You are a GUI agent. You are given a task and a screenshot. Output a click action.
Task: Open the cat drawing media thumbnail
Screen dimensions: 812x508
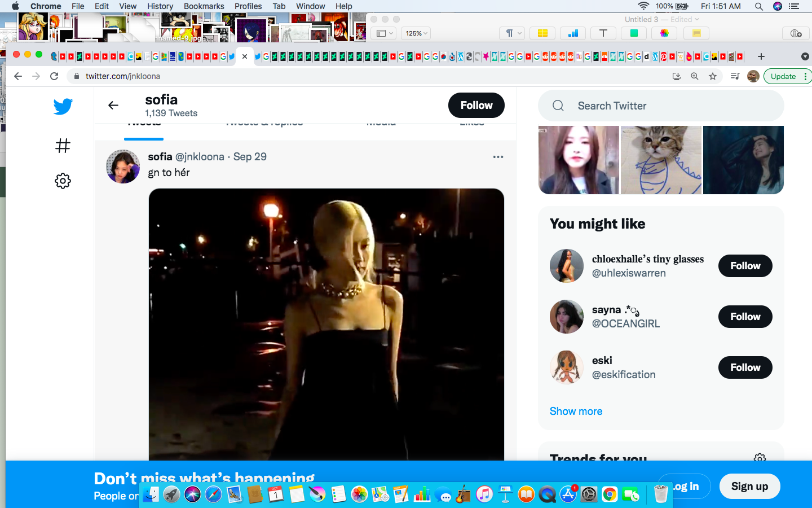point(661,160)
